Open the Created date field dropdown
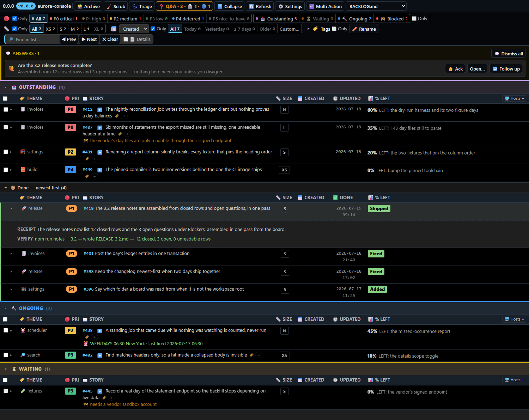 click(x=134, y=29)
